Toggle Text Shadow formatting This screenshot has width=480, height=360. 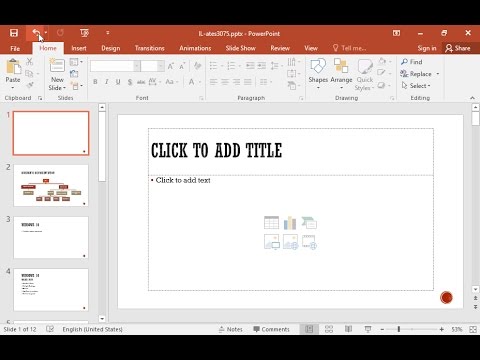click(130, 82)
